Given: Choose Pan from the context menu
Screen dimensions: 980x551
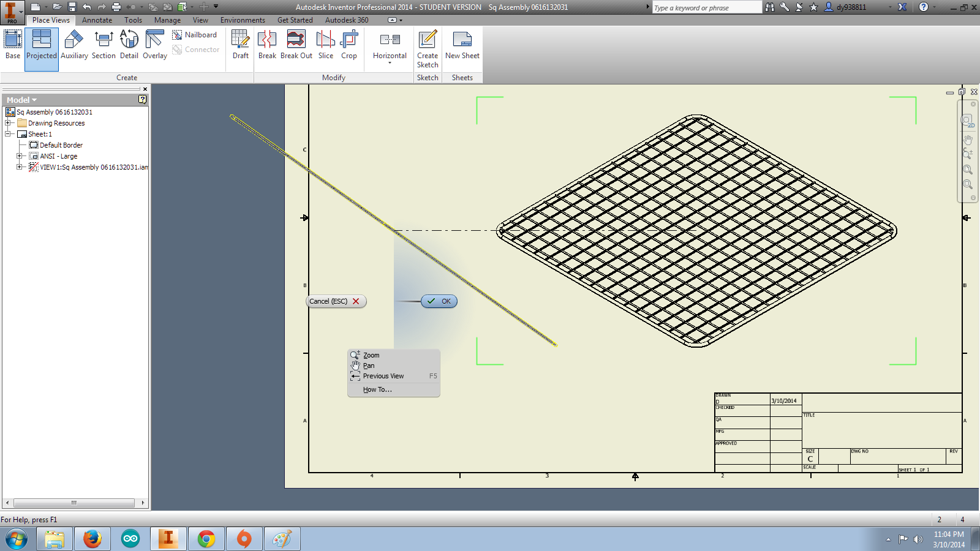Looking at the screenshot, I should point(369,365).
